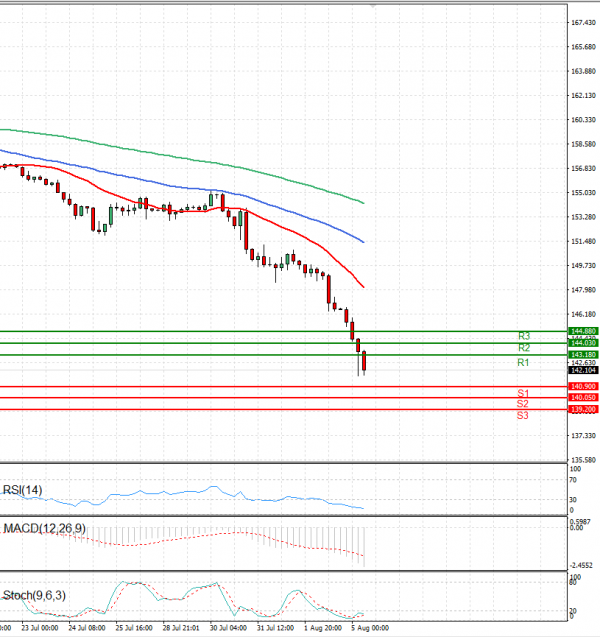Click the 25 Jul 16:00 time label
Viewport: 600px width, 637px height.
pyautogui.click(x=134, y=628)
